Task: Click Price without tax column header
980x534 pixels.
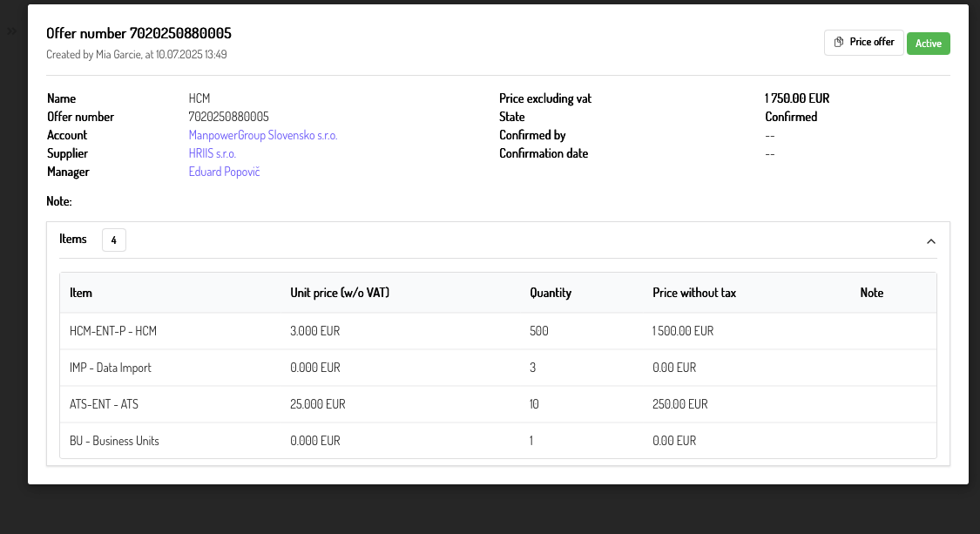Action: tap(693, 293)
